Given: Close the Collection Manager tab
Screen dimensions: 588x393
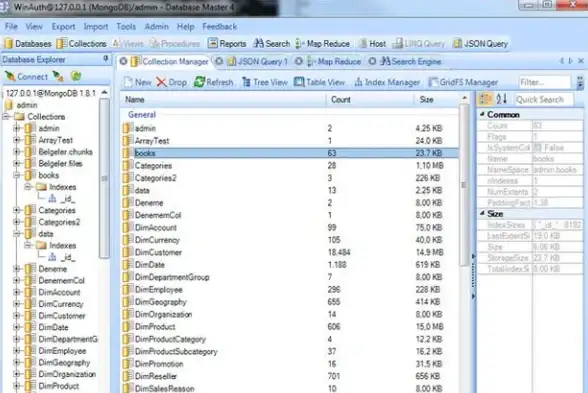Looking at the screenshot, I should click(x=123, y=62).
